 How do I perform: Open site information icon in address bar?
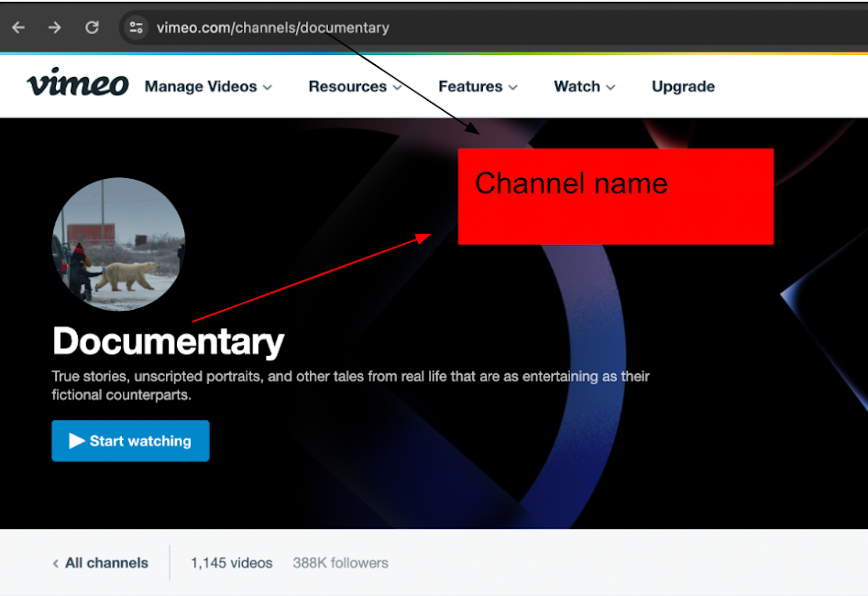[x=136, y=28]
